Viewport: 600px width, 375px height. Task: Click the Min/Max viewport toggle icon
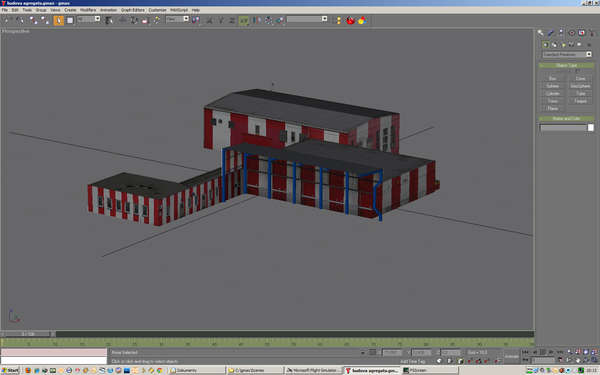tap(594, 360)
